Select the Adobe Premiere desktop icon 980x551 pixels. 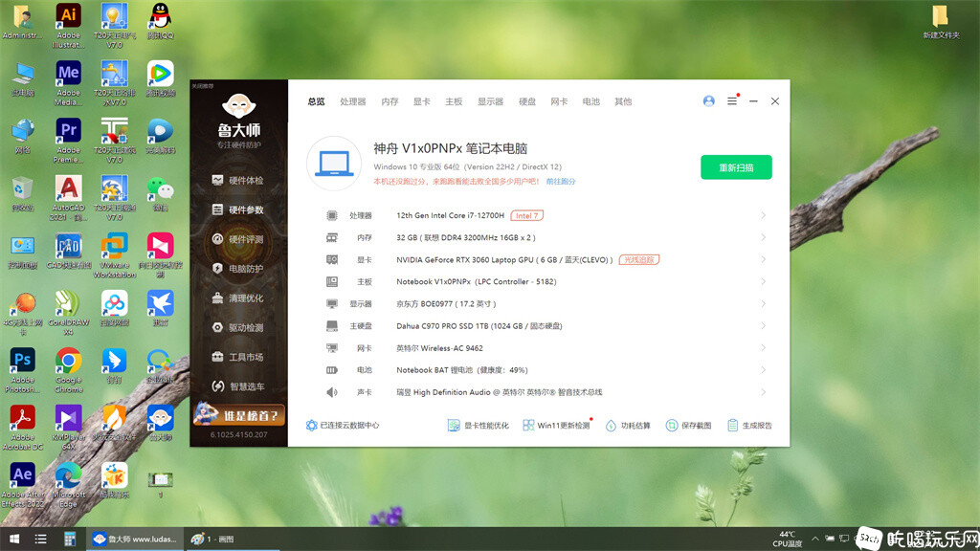(x=68, y=141)
